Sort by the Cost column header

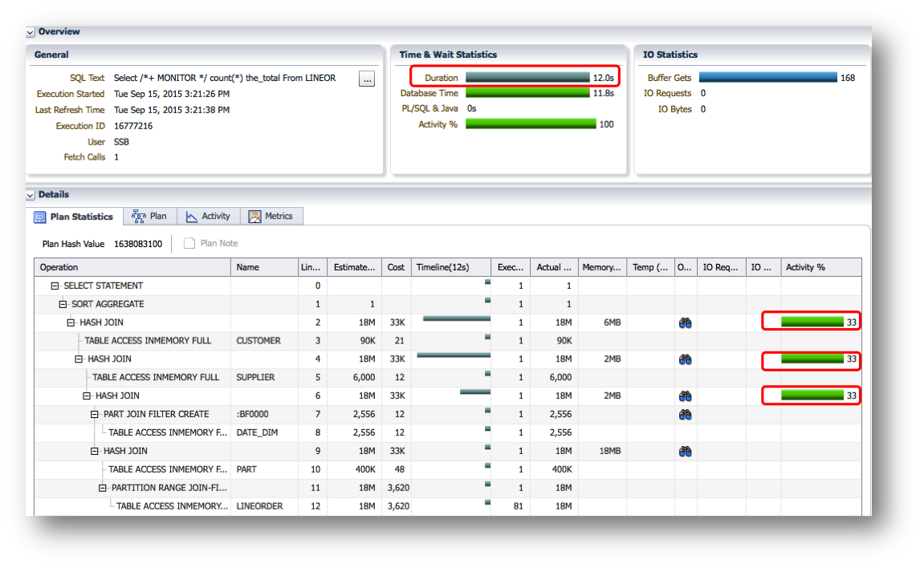coord(396,267)
